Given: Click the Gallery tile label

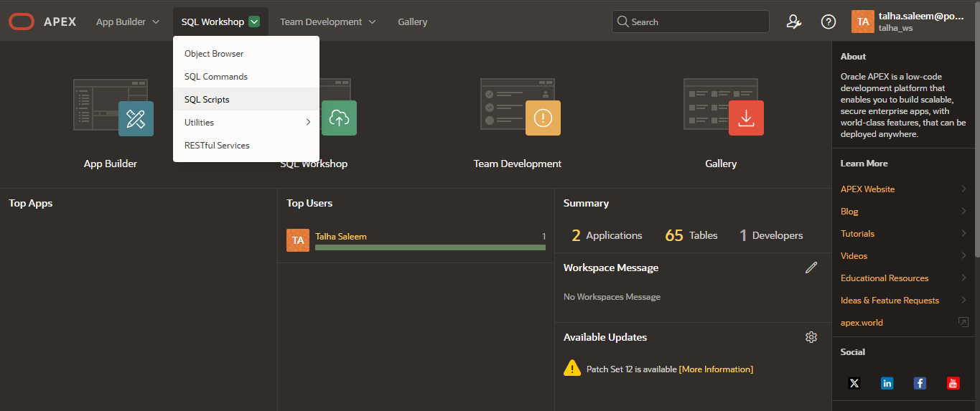Looking at the screenshot, I should (x=721, y=164).
